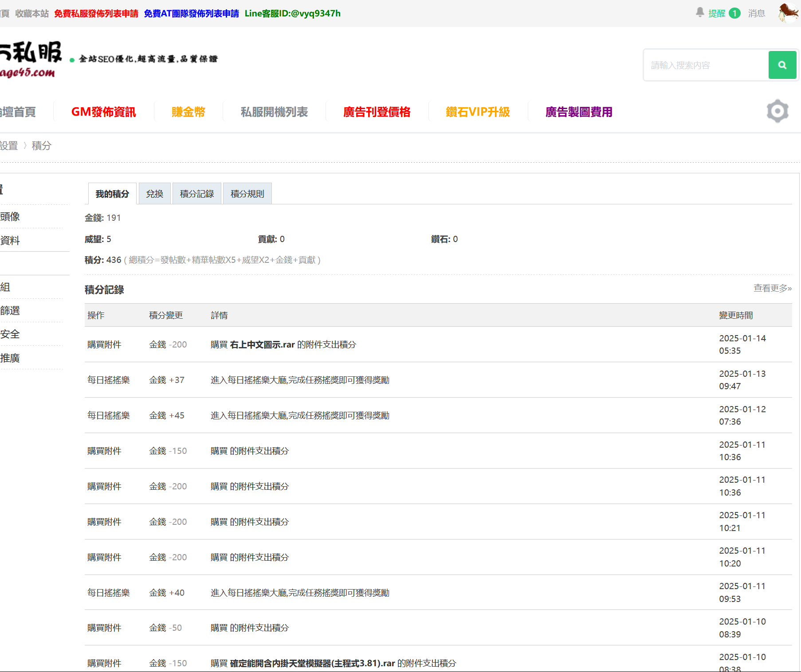Open 鑽石VIP升級 nav menu
The width and height of the screenshot is (801, 672).
point(478,112)
